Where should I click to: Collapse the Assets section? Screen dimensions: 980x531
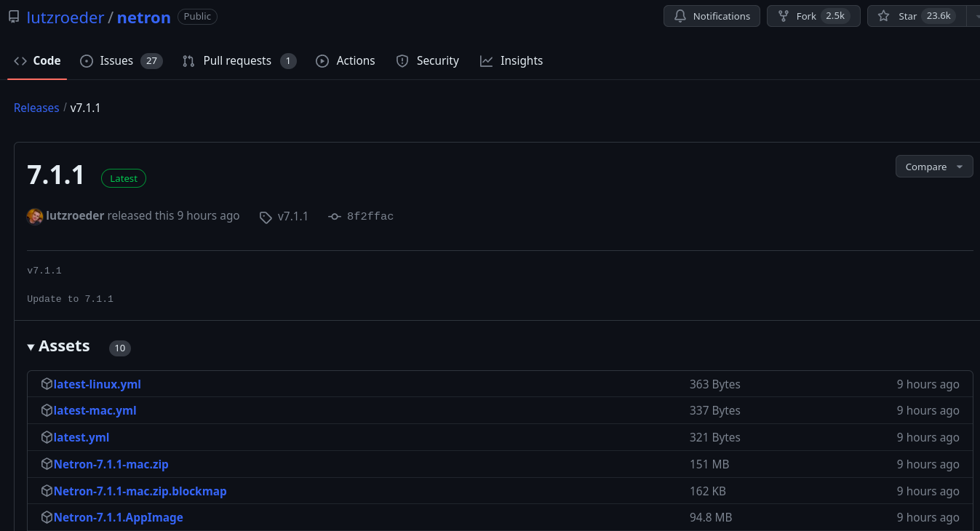(31, 347)
